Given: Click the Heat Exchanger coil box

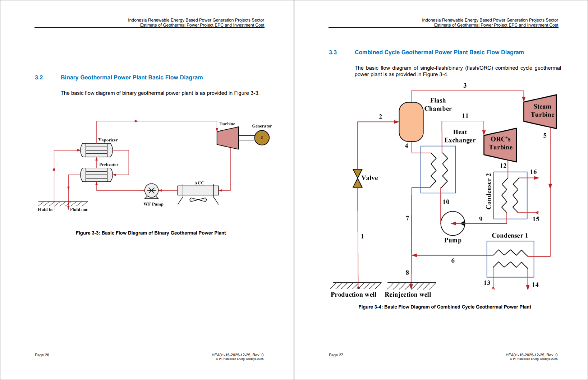Looking at the screenshot, I should click(x=437, y=170).
